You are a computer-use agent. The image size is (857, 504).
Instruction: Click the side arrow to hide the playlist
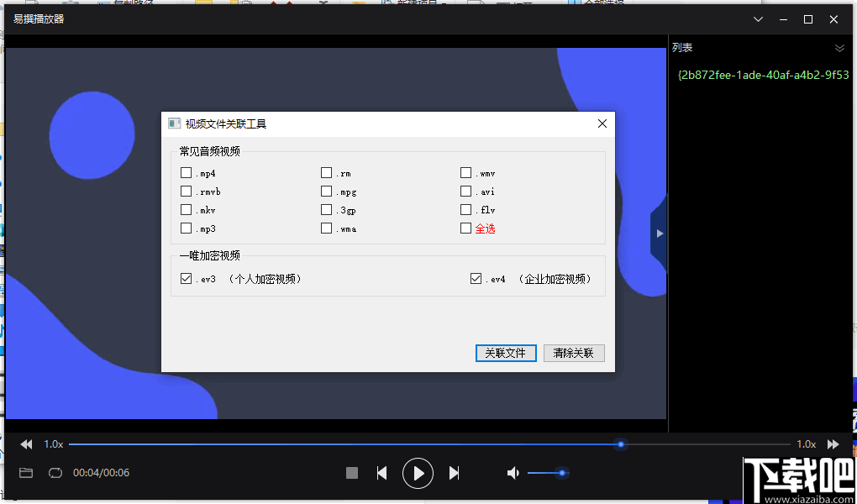pyautogui.click(x=659, y=234)
